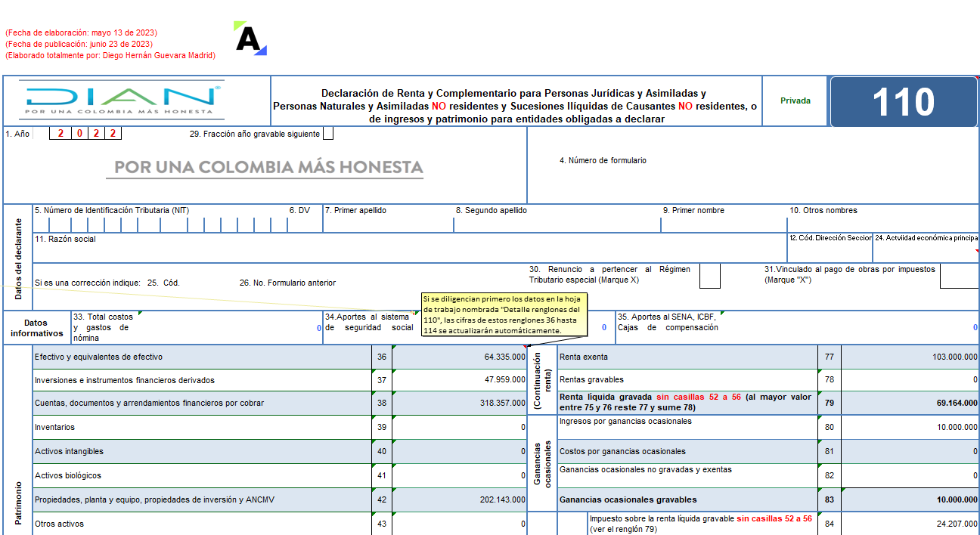Click the Ganancias ocasionales gravables value 10.000.000
Image resolution: width=980 pixels, height=535 pixels.
[910, 499]
